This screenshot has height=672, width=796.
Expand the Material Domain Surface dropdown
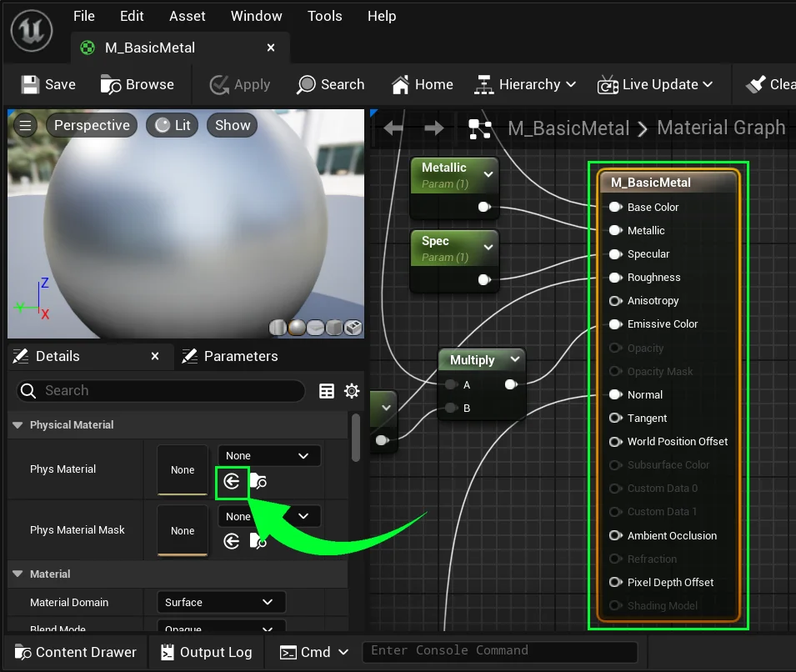[x=221, y=602]
